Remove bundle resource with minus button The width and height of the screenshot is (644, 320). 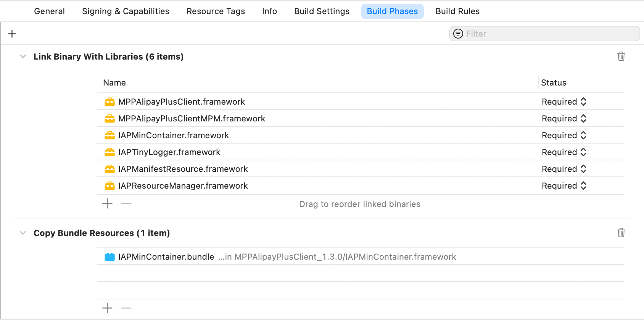pyautogui.click(x=126, y=308)
